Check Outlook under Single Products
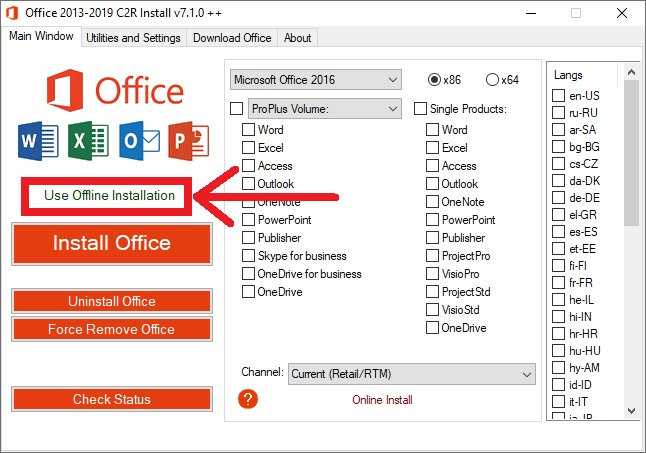 click(x=432, y=184)
